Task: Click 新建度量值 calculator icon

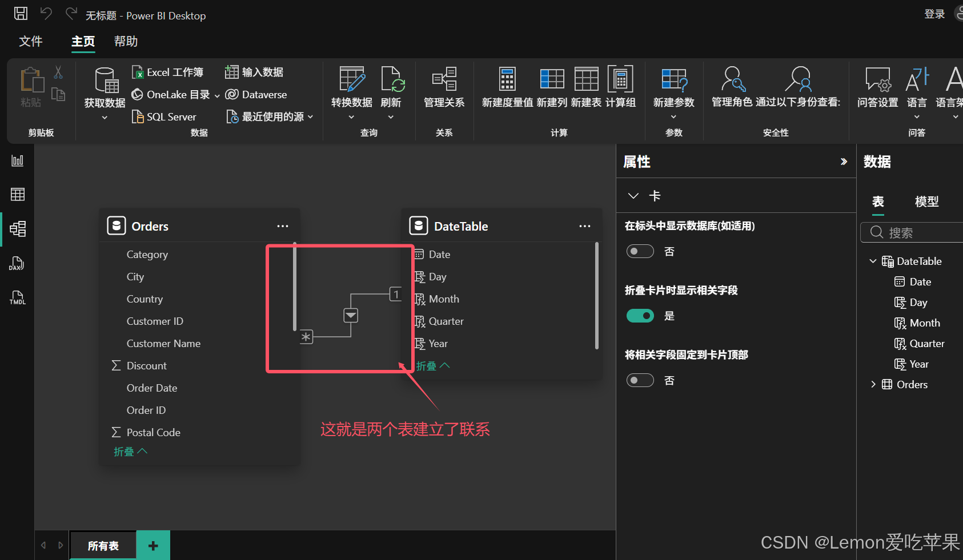Action: [507, 79]
